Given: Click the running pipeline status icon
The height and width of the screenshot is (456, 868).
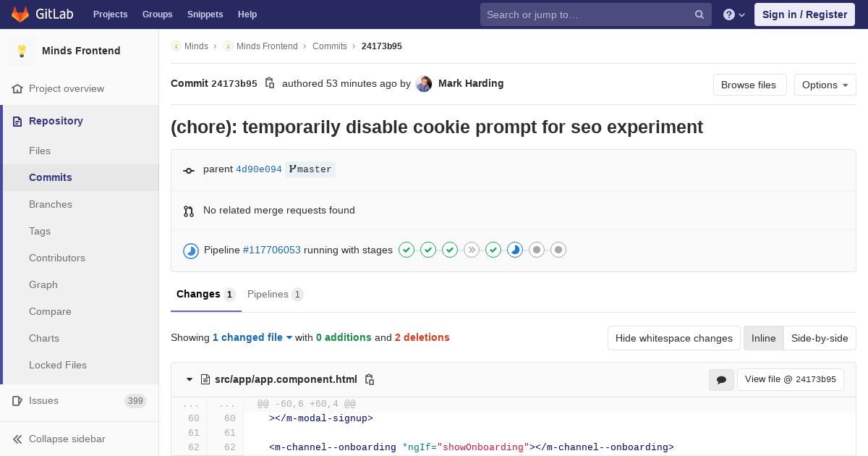Looking at the screenshot, I should (x=191, y=250).
